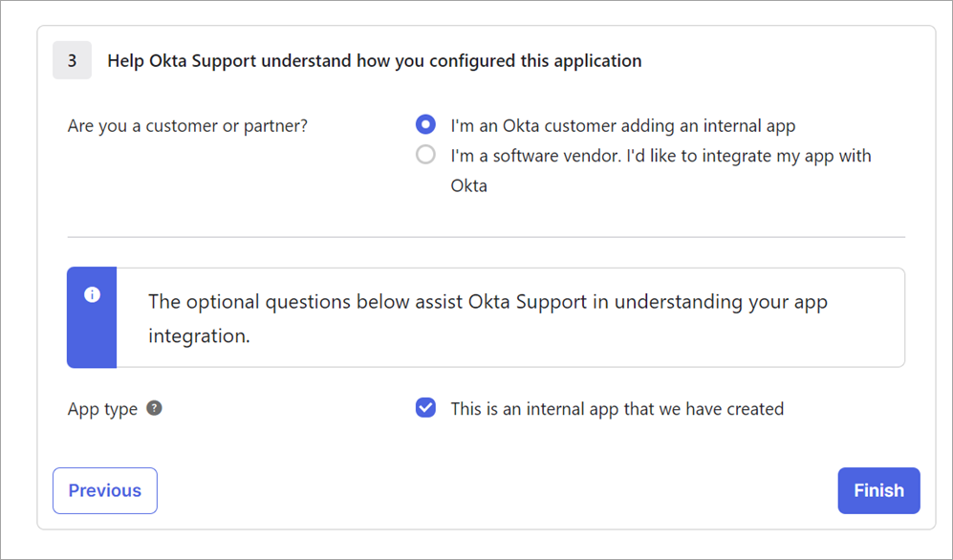The height and width of the screenshot is (560, 953).
Task: Click the blue sidebar of the info banner
Action: click(92, 317)
